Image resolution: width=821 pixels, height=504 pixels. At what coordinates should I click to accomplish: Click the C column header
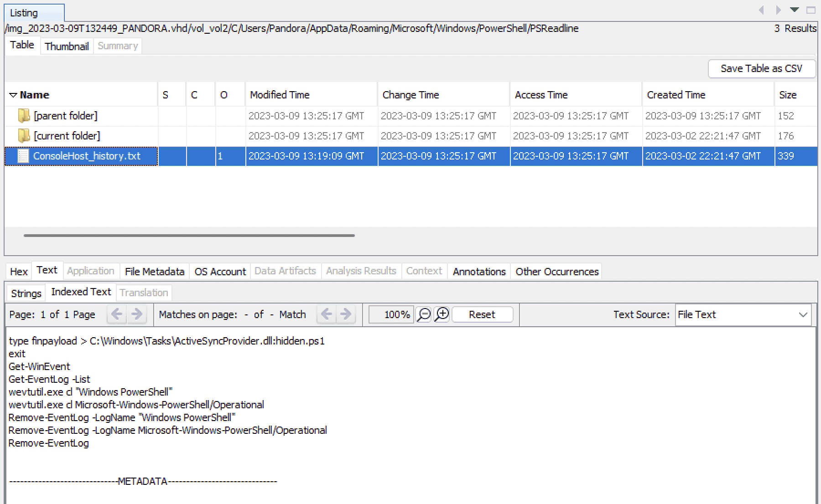(201, 95)
